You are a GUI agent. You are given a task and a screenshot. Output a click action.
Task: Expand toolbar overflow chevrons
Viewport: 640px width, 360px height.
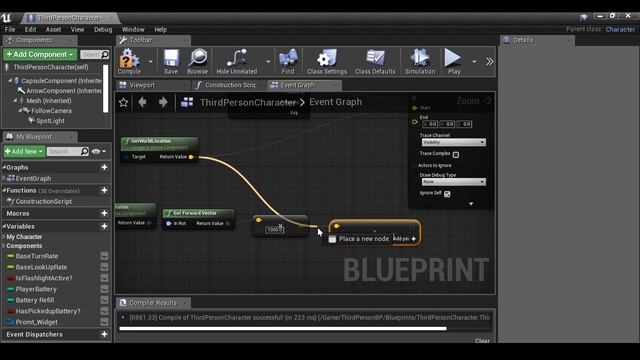point(489,62)
